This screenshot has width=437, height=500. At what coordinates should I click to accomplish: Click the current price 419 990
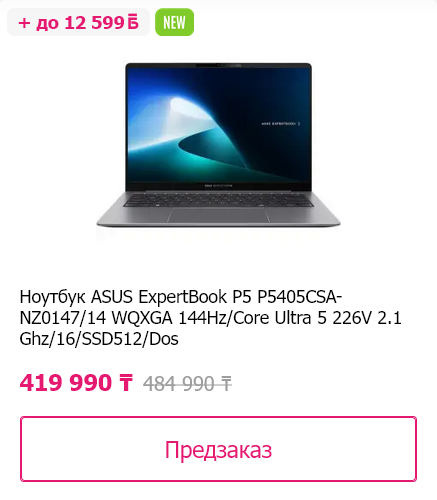click(76, 383)
